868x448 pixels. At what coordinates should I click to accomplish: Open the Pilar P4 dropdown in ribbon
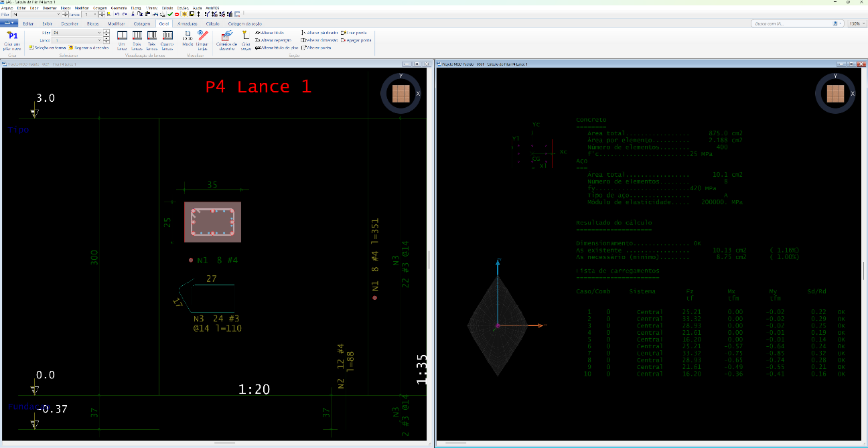76,32
